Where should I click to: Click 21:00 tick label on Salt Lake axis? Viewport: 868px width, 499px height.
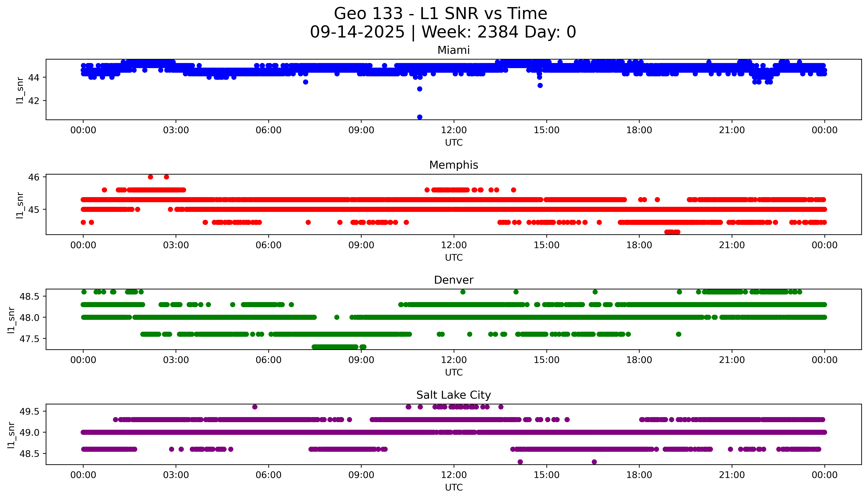(x=732, y=475)
